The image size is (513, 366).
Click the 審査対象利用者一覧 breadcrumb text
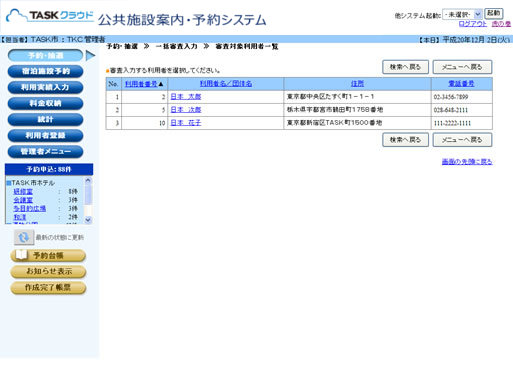tap(247, 46)
